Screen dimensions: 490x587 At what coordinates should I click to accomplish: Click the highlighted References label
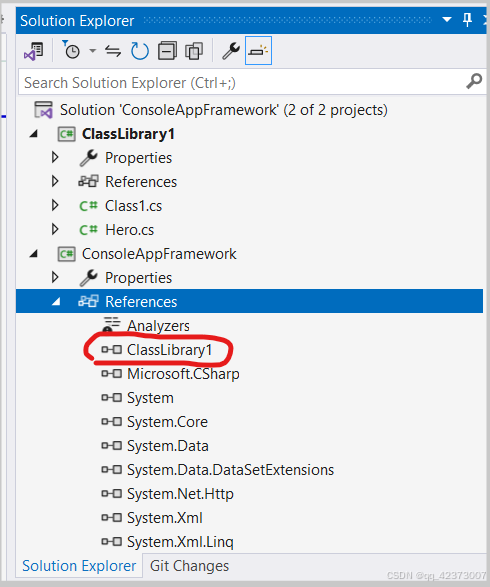point(141,302)
